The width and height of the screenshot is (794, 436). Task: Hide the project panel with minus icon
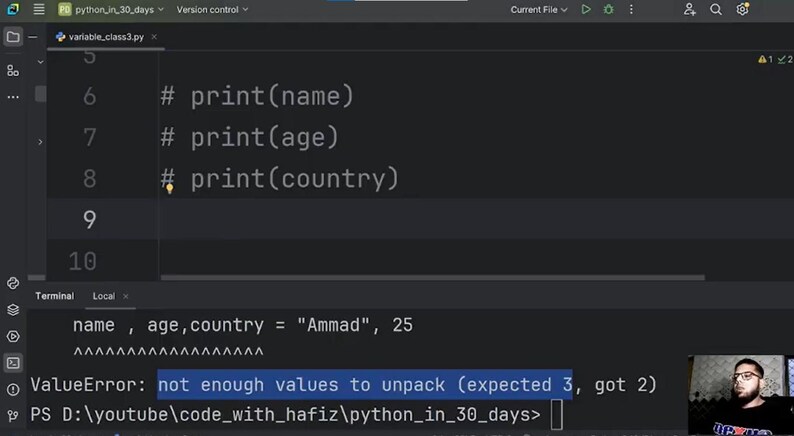click(33, 36)
